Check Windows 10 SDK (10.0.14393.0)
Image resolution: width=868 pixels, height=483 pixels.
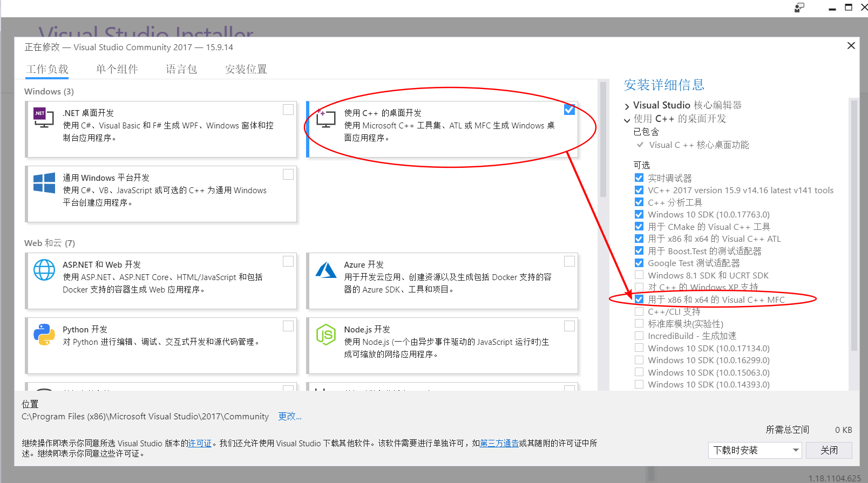pos(639,384)
